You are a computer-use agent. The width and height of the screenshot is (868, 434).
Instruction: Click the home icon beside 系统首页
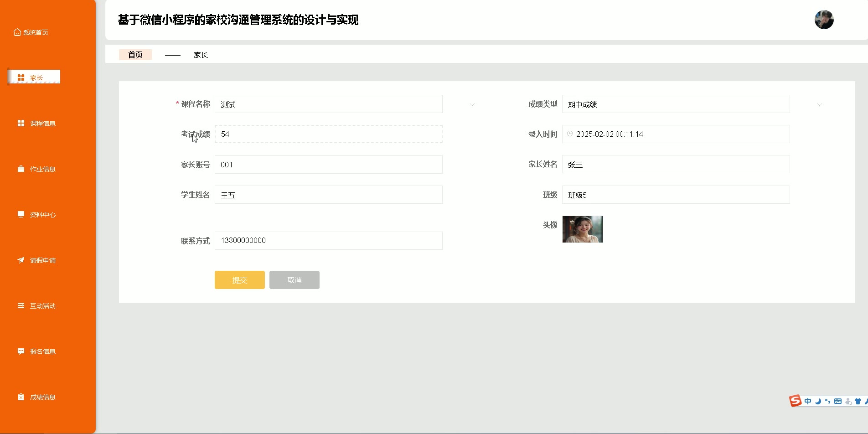(x=17, y=32)
